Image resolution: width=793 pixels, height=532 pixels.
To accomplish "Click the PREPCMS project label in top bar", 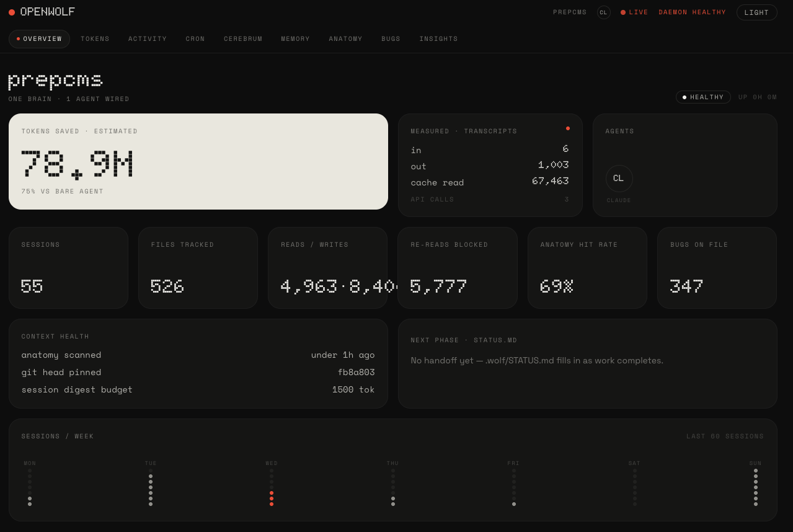I will pos(570,12).
